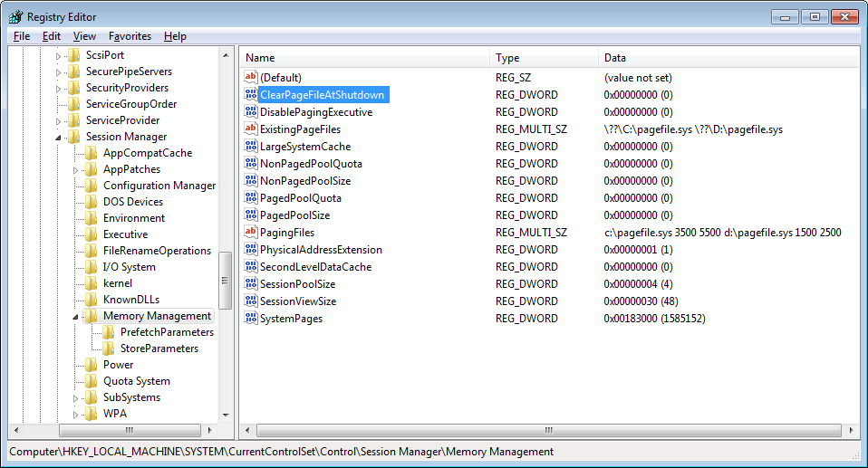Click the ExistingPageFiles REG_MULTI_SZ type cell

[532, 129]
